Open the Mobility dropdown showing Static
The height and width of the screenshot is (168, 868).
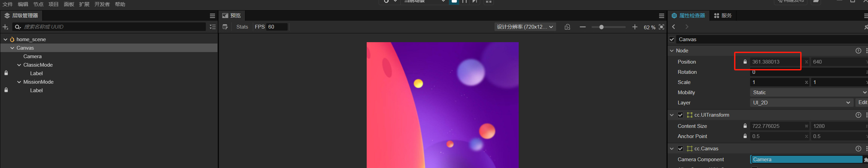point(809,93)
